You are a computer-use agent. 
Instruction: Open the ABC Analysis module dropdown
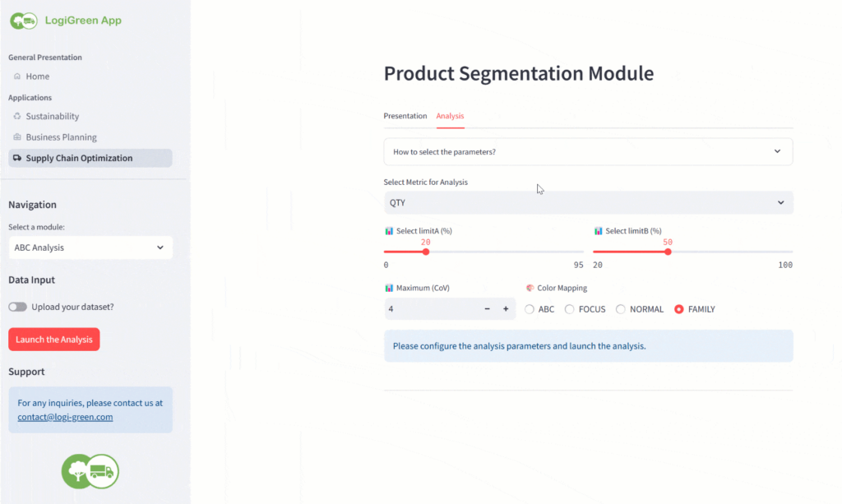[90, 247]
